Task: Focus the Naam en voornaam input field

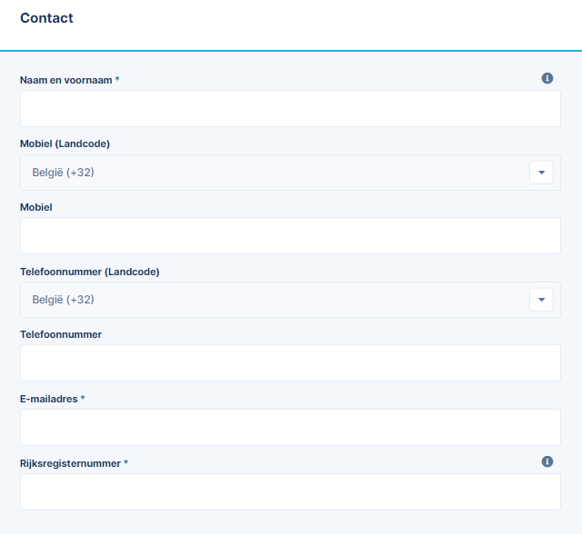Action: [290, 108]
